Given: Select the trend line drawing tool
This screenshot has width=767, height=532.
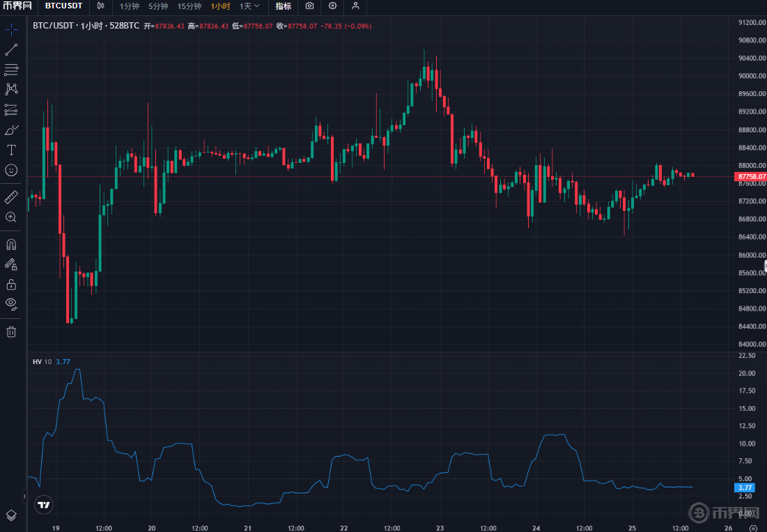Looking at the screenshot, I should (11, 49).
